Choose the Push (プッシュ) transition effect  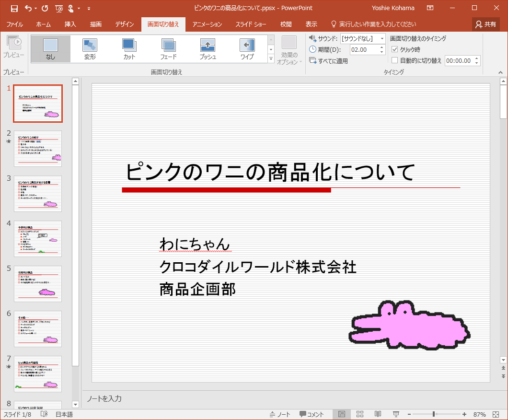point(208,49)
